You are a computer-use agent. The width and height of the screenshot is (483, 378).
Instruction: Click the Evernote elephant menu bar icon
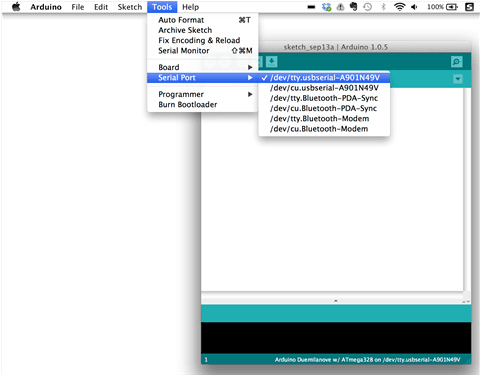pos(353,7)
